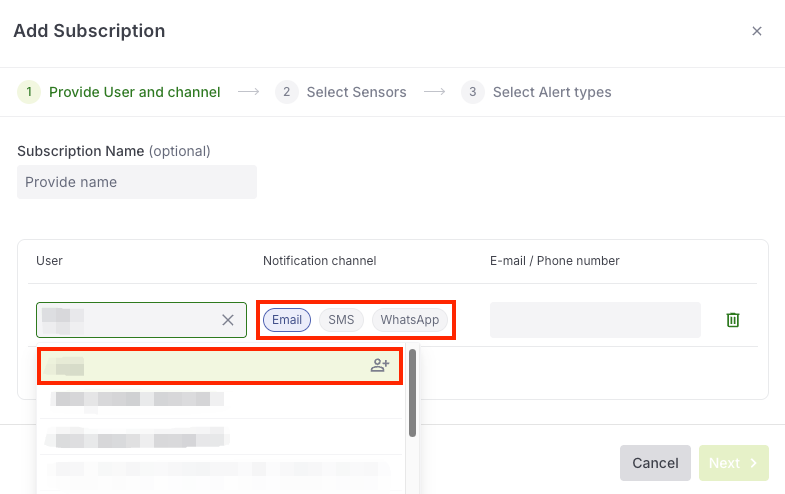Click the user dropdown list scrollbar
The image size is (785, 494).
[413, 393]
